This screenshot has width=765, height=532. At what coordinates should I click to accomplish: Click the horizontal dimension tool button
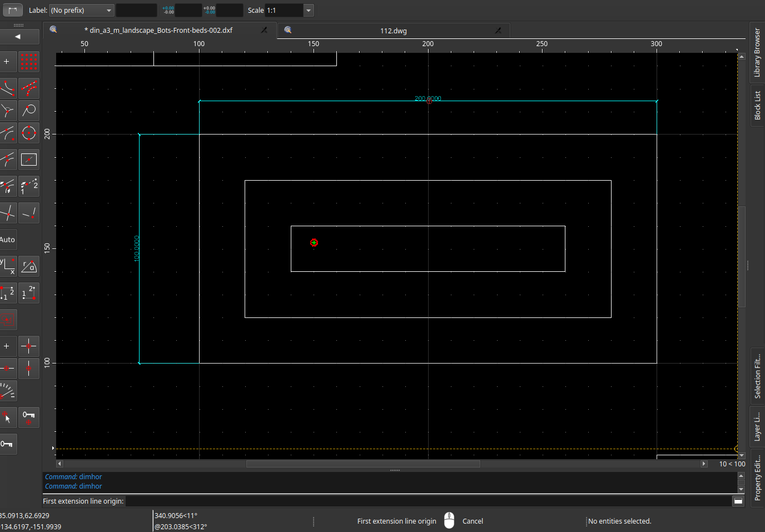pyautogui.click(x=12, y=10)
